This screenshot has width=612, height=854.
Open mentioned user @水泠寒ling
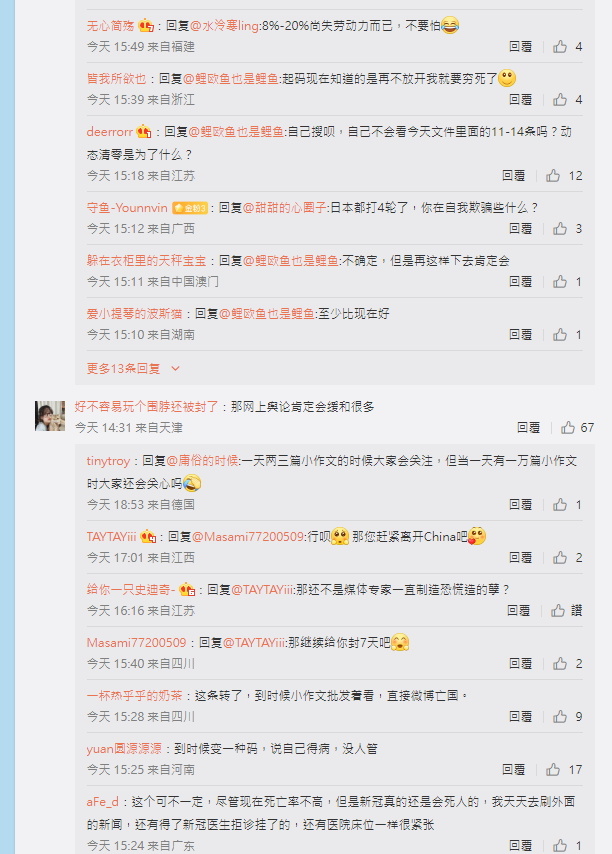(x=224, y=26)
